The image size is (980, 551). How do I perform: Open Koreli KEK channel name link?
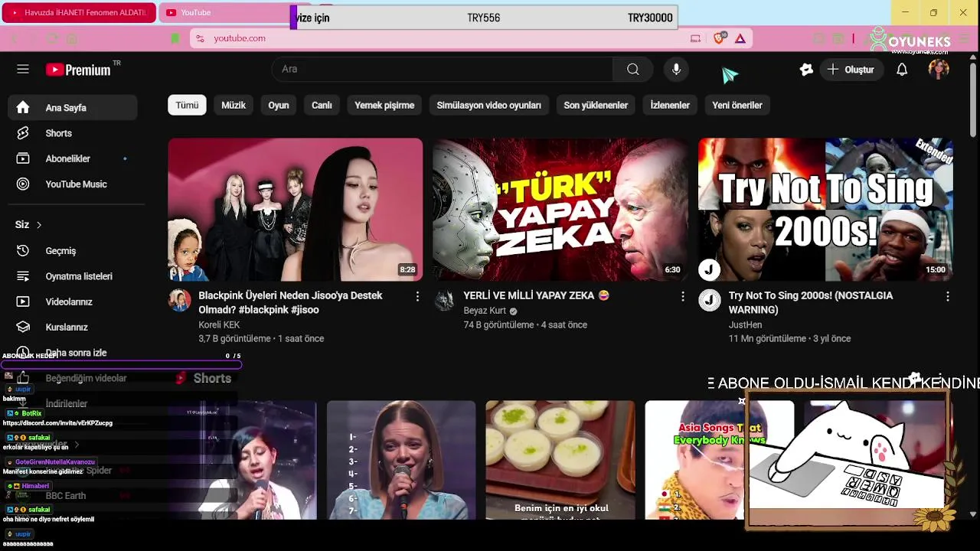coord(219,324)
